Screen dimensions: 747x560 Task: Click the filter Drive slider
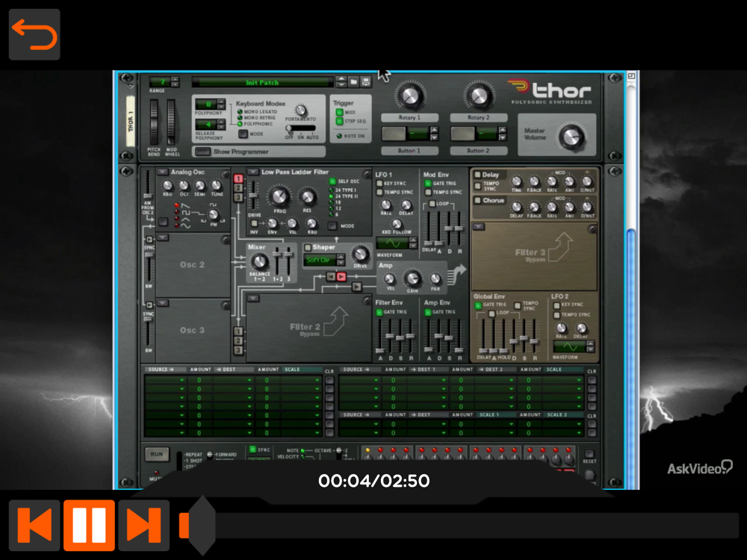[x=253, y=195]
